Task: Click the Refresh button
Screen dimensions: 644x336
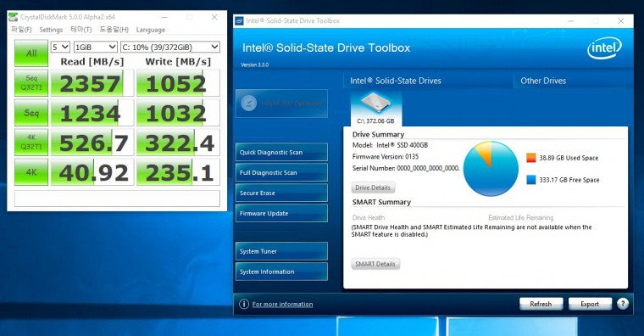Action: 541,304
